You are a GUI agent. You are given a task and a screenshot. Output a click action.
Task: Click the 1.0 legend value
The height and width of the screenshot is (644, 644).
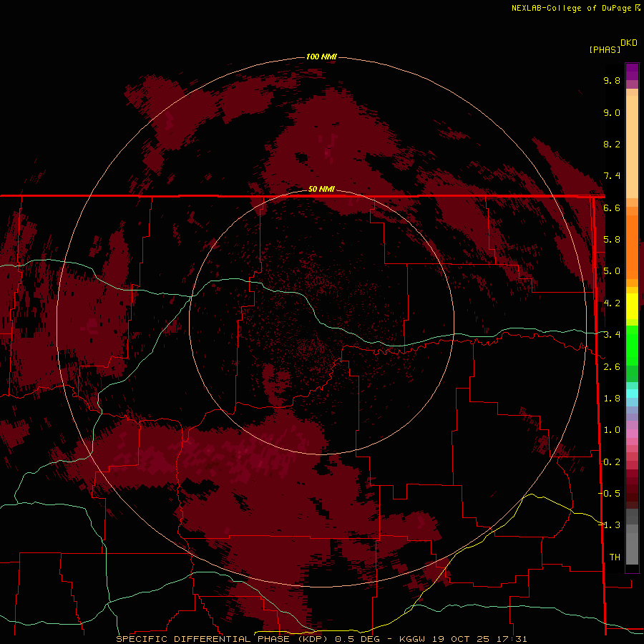coord(612,430)
